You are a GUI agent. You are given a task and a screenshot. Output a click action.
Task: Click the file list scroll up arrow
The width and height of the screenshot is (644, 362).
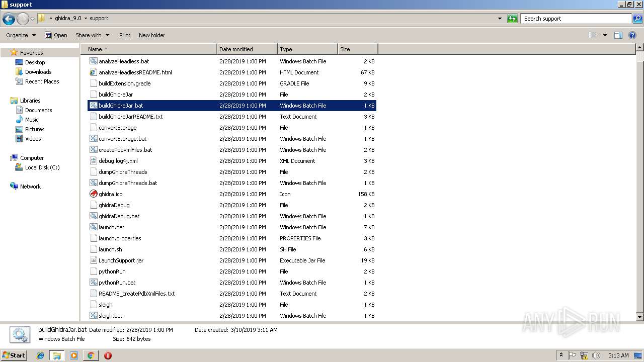click(640, 48)
